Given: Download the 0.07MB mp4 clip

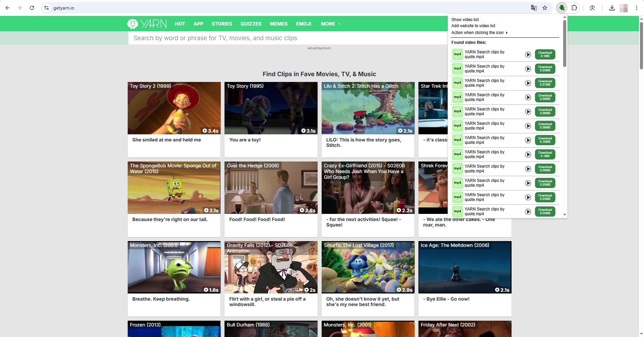Looking at the screenshot, I should tap(545, 83).
